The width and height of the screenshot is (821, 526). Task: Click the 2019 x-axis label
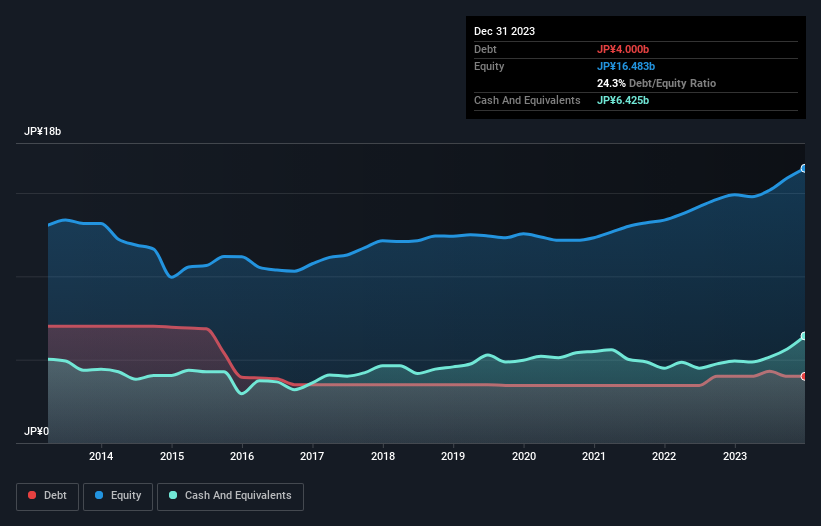click(x=453, y=456)
